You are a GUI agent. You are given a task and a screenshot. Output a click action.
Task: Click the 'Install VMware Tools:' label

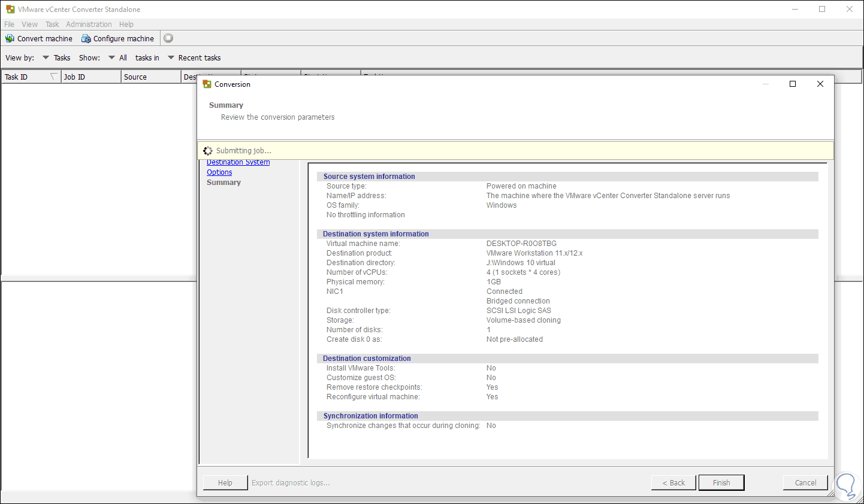tap(361, 368)
